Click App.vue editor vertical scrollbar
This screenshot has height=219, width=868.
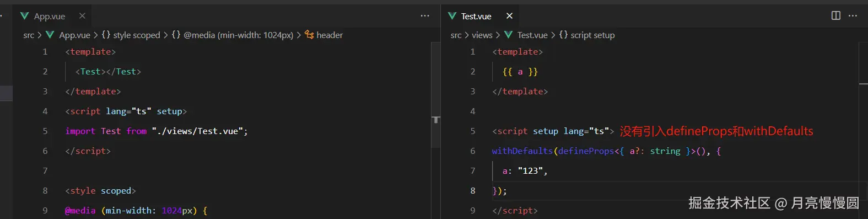(436, 95)
